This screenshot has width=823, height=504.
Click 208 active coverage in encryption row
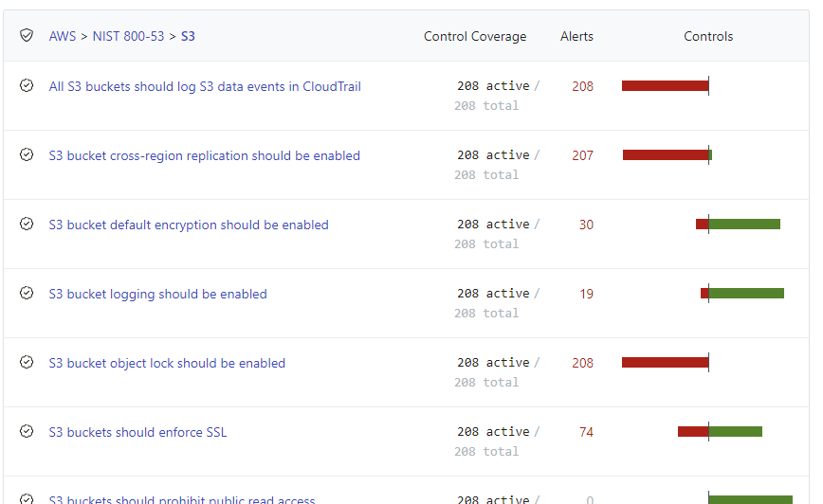pyautogui.click(x=493, y=225)
